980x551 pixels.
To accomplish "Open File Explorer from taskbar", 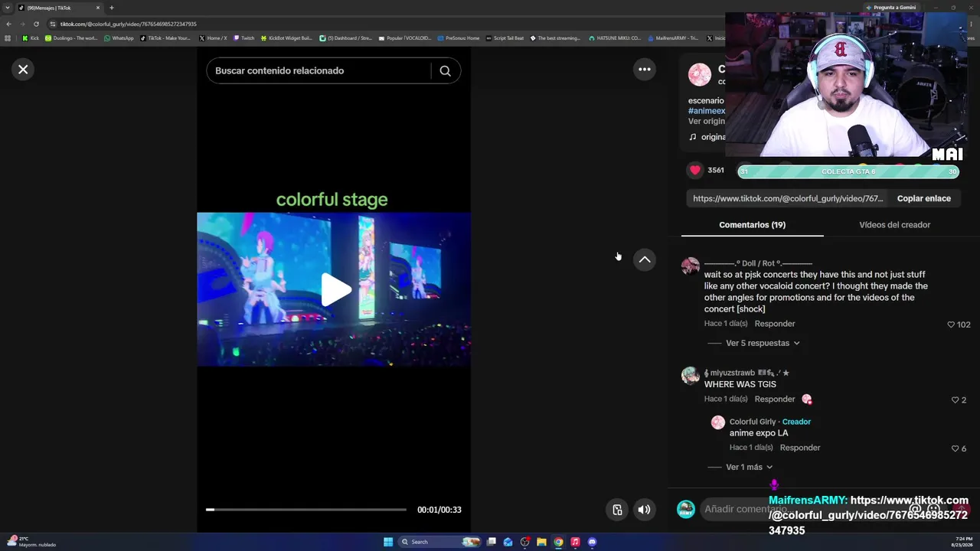I will pyautogui.click(x=541, y=542).
